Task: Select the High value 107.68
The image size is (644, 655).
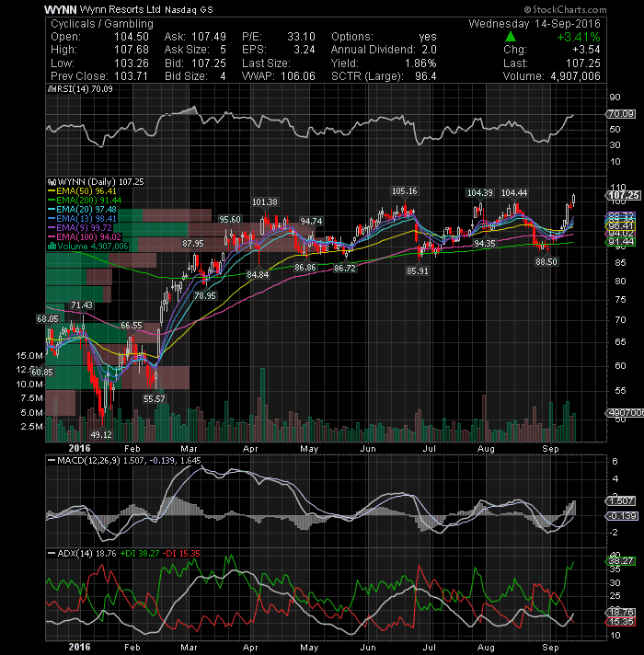Action: 132,50
